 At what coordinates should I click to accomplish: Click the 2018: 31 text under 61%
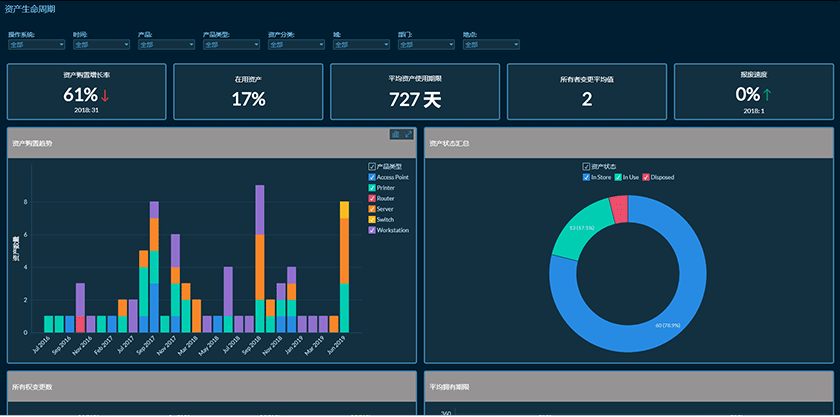point(86,110)
